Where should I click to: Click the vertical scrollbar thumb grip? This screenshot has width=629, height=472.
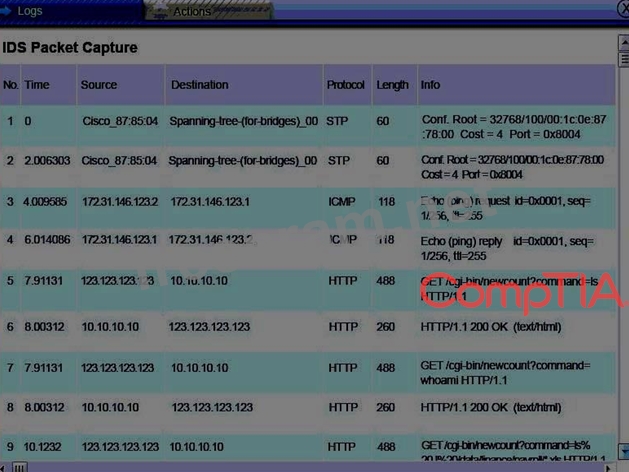point(624,59)
